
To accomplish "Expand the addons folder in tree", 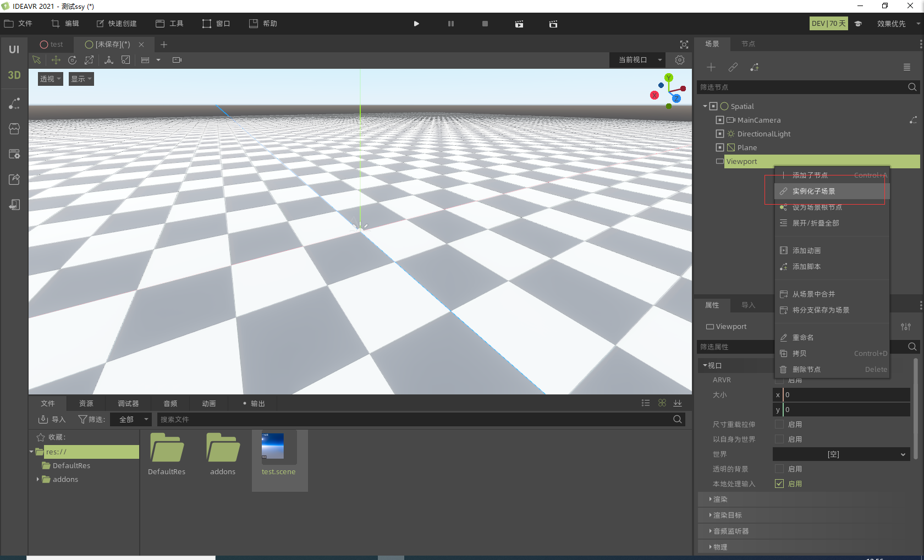I will (x=37, y=479).
